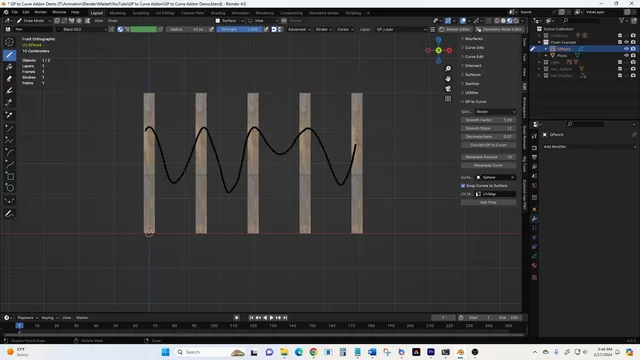The image size is (640, 360).
Task: Open the Bezier spline type dropdown
Action: tap(495, 112)
